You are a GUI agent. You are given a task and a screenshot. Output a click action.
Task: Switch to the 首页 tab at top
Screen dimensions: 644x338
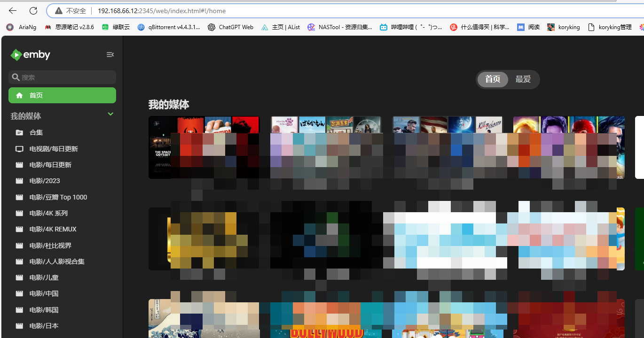point(493,79)
